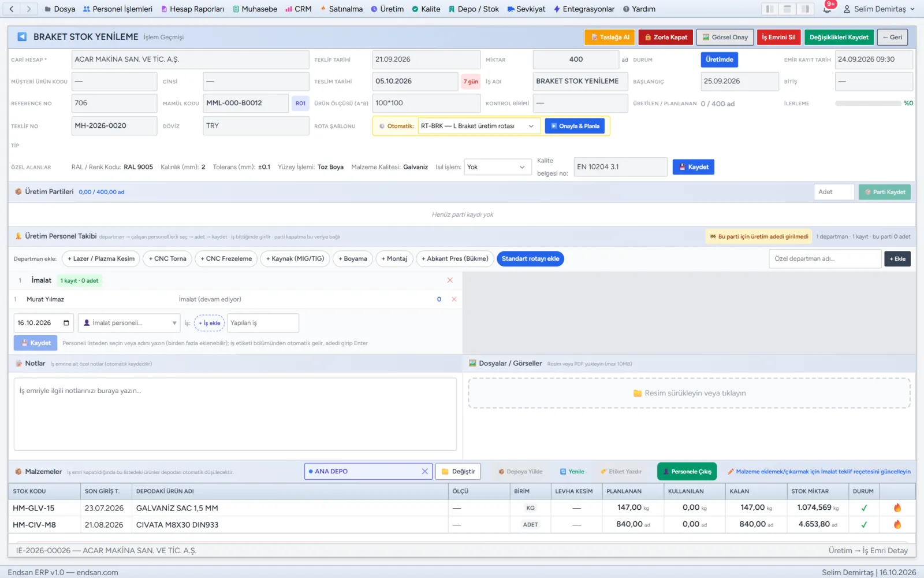Viewport: 924px width, 578px height.
Task: Go to the previous page with the left chevron
Action: pos(12,9)
